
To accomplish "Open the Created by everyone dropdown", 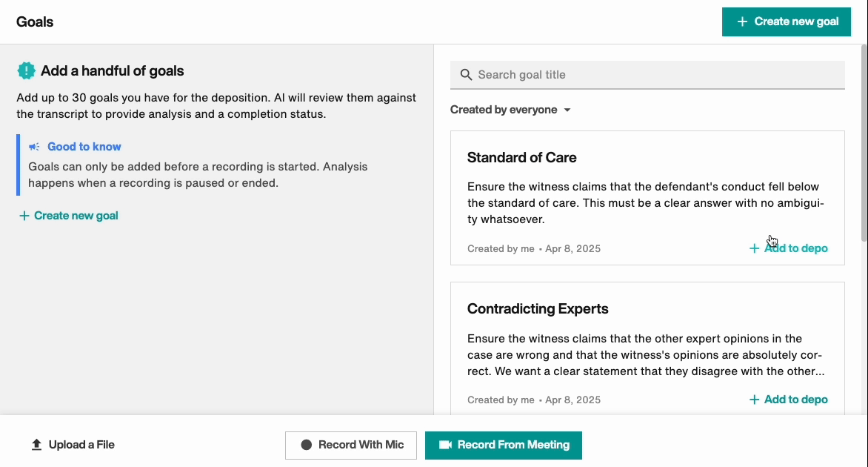I will (510, 110).
